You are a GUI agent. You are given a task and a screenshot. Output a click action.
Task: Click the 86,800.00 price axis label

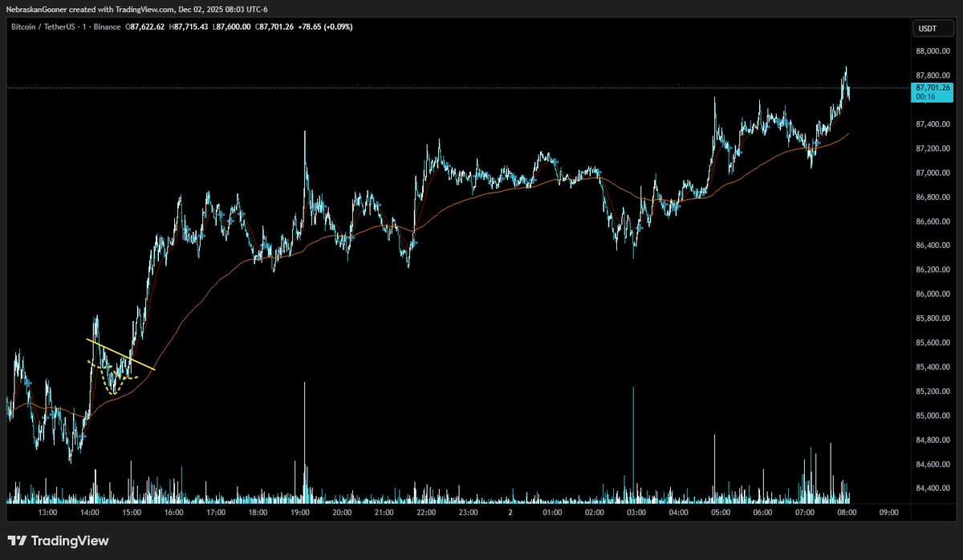[x=932, y=197]
